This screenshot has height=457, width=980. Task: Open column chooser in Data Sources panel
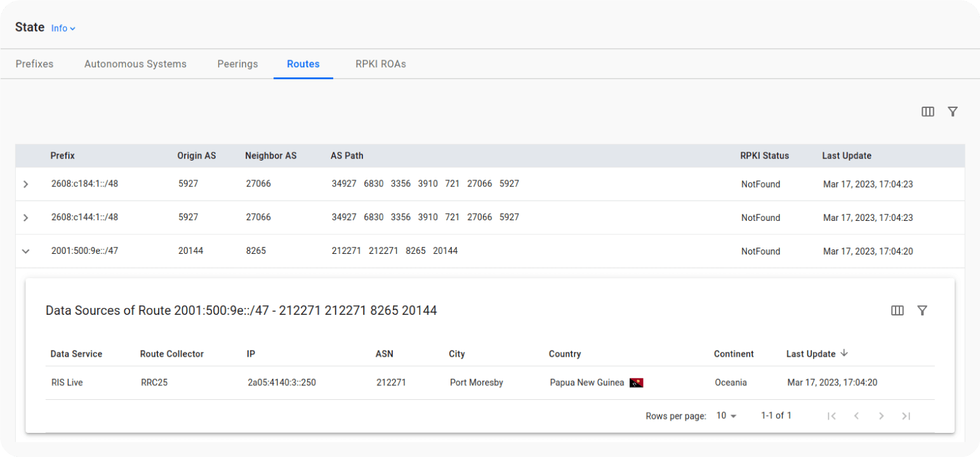coord(897,310)
